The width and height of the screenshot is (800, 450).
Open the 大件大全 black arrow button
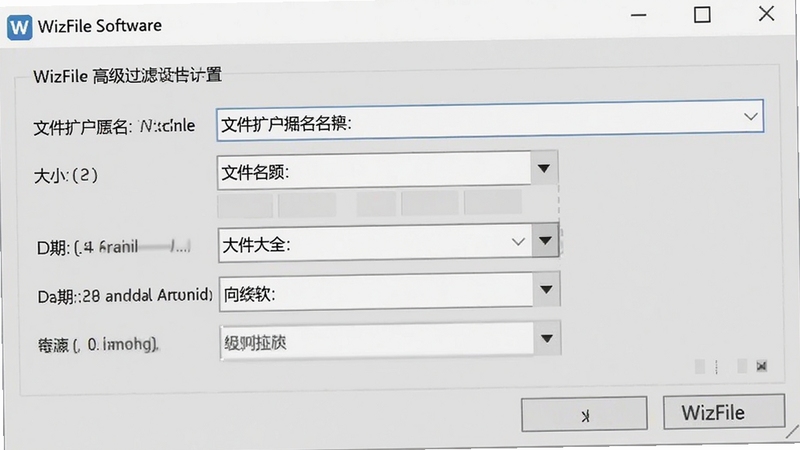(545, 240)
